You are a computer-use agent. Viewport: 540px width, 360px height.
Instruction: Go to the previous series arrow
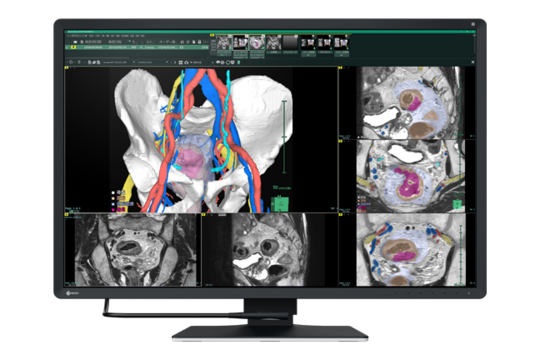coord(171,62)
